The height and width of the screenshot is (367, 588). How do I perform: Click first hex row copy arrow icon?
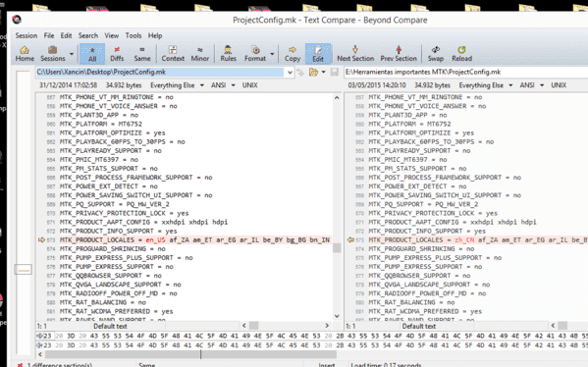(39, 336)
